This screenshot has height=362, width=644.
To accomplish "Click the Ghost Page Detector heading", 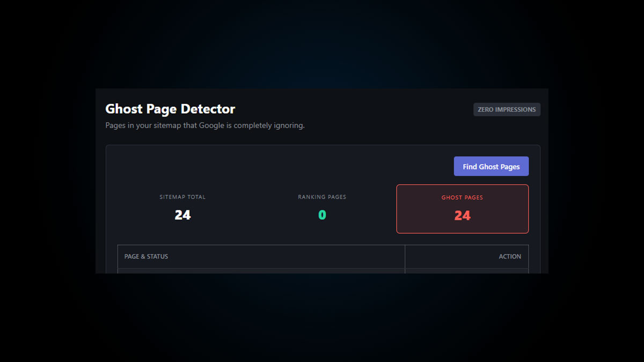I will coord(170,109).
